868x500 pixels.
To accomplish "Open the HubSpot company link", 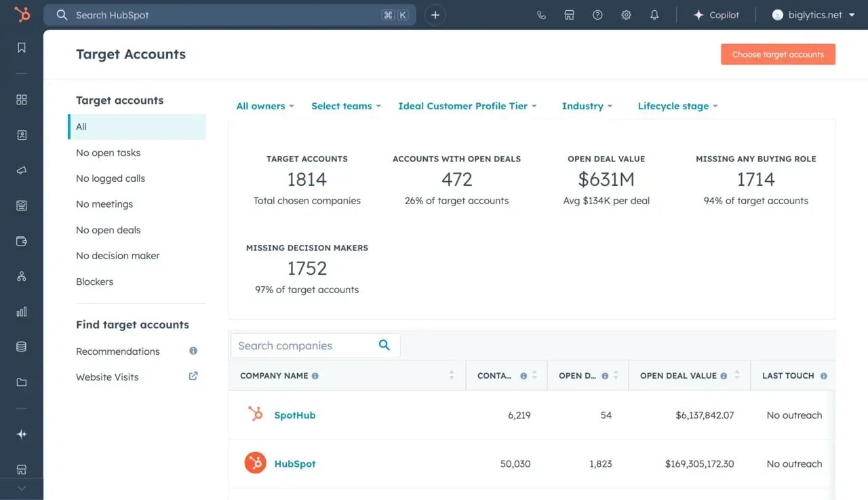I will 294,463.
